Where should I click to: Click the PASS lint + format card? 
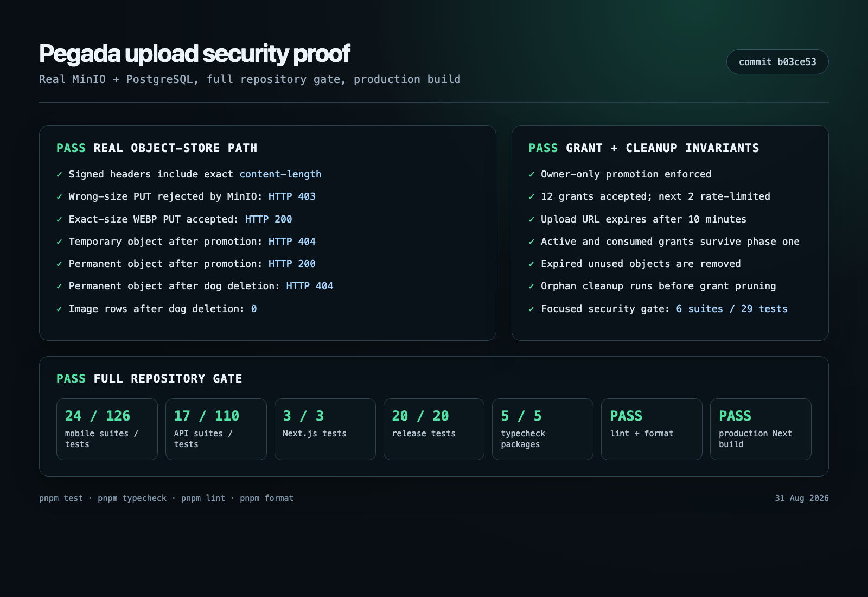[652, 429]
